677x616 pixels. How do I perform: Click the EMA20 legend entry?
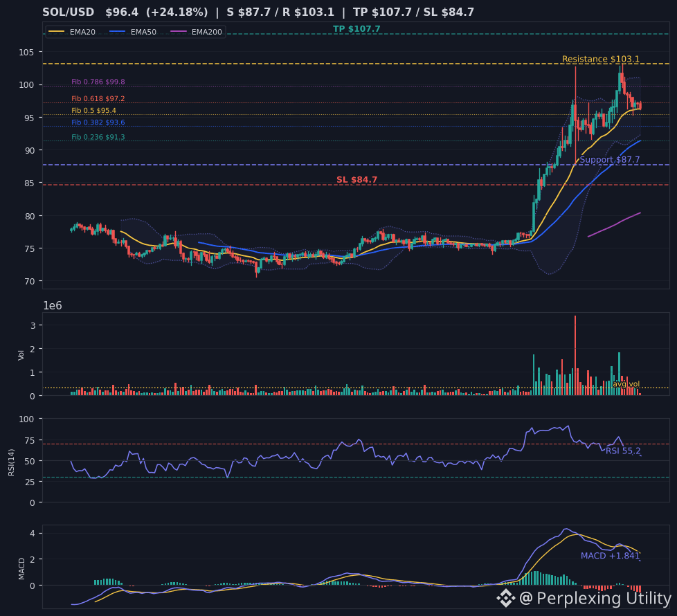[72, 32]
